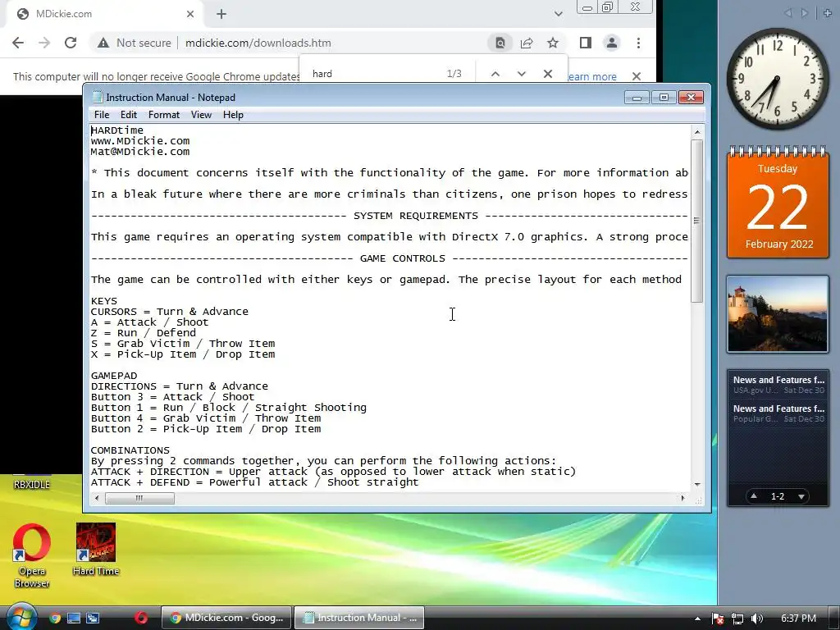Viewport: 840px width, 630px height.
Task: Select the MDickie.com Chrome tab
Action: pyautogui.click(x=104, y=14)
